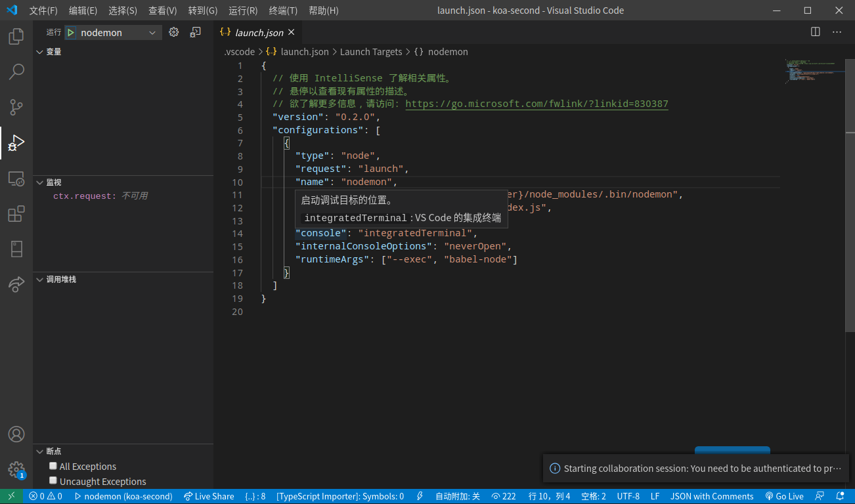Close the launch.json editor tab
The image size is (855, 504).
click(291, 32)
